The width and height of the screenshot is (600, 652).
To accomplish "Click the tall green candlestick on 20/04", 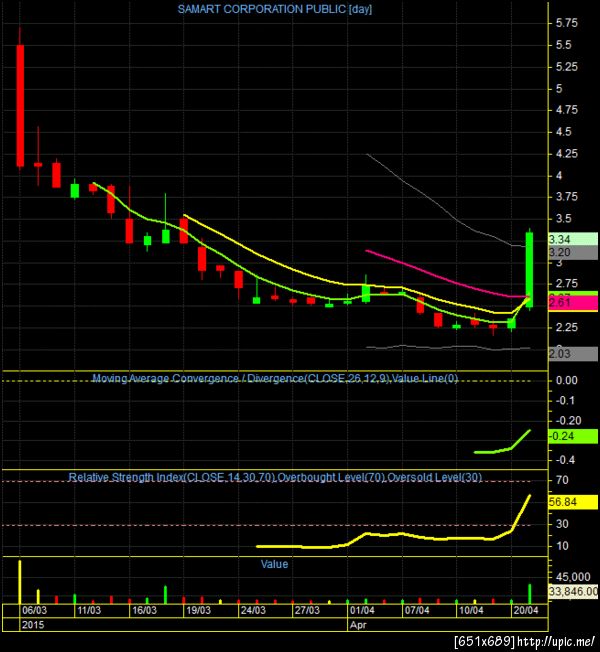I will pyautogui.click(x=529, y=270).
